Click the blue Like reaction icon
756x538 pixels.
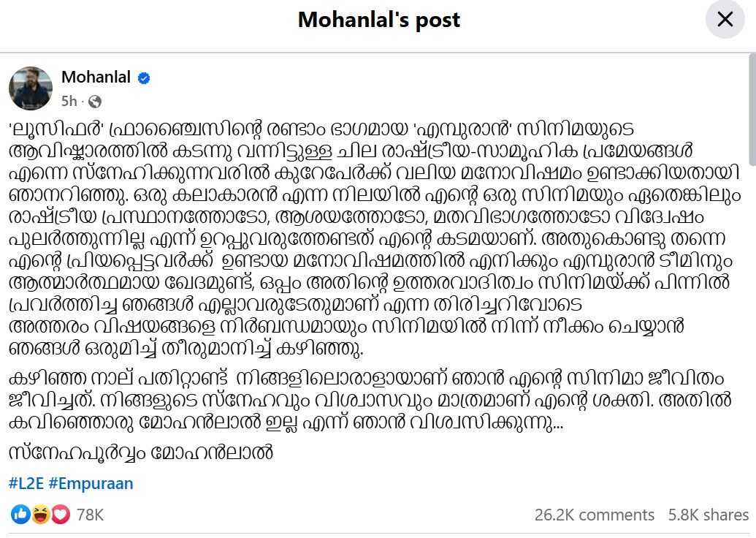tap(20, 515)
